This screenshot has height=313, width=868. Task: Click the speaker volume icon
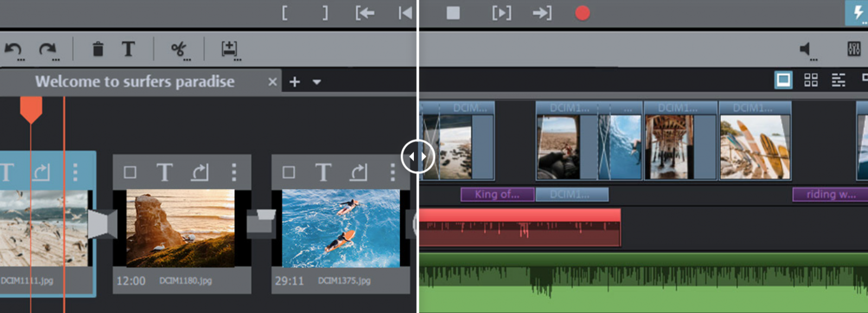pyautogui.click(x=806, y=49)
